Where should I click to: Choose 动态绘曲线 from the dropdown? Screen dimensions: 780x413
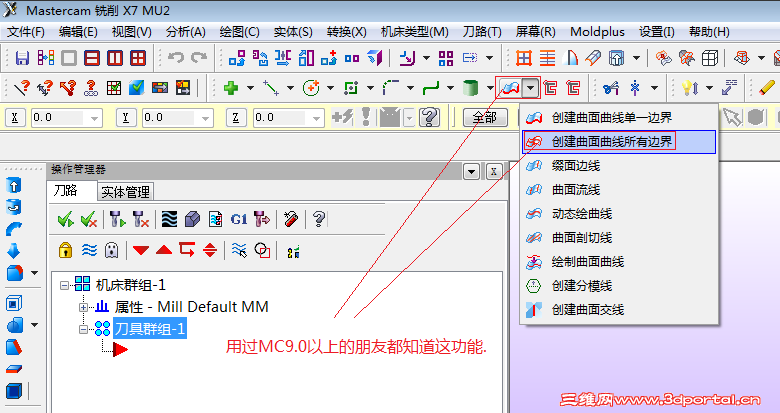pyautogui.click(x=619, y=214)
